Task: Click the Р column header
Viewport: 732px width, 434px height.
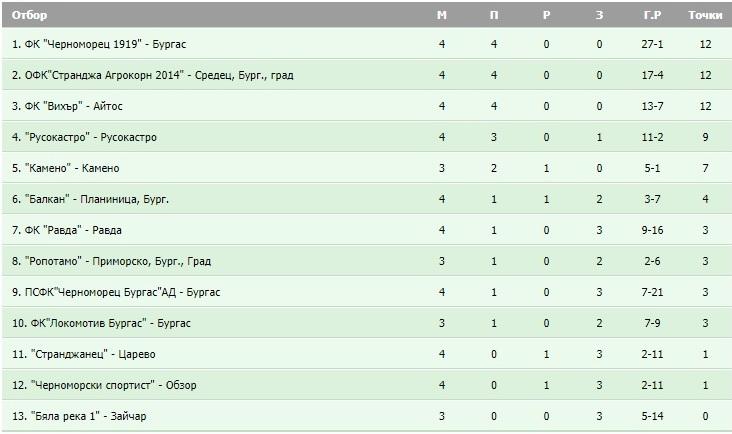Action: [546, 15]
